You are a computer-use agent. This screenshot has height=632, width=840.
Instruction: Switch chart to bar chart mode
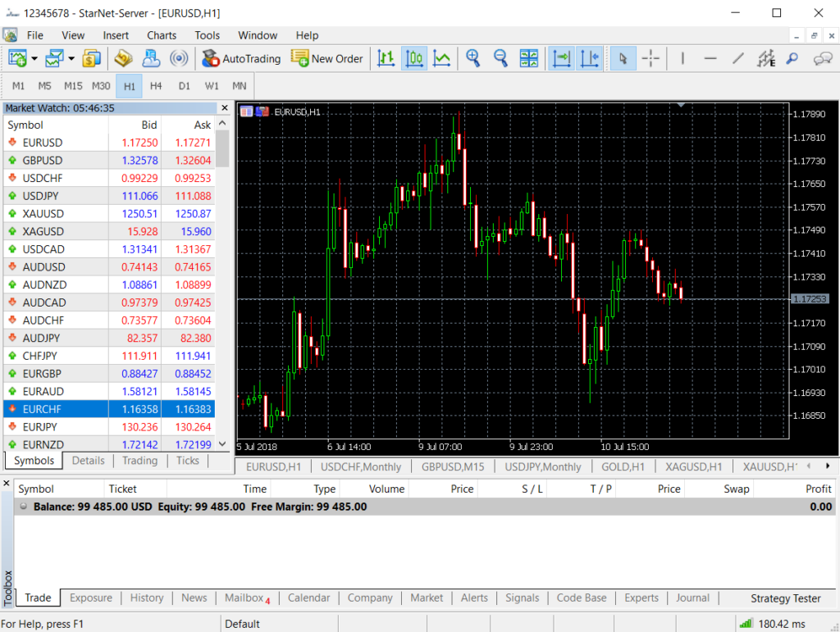tap(386, 58)
